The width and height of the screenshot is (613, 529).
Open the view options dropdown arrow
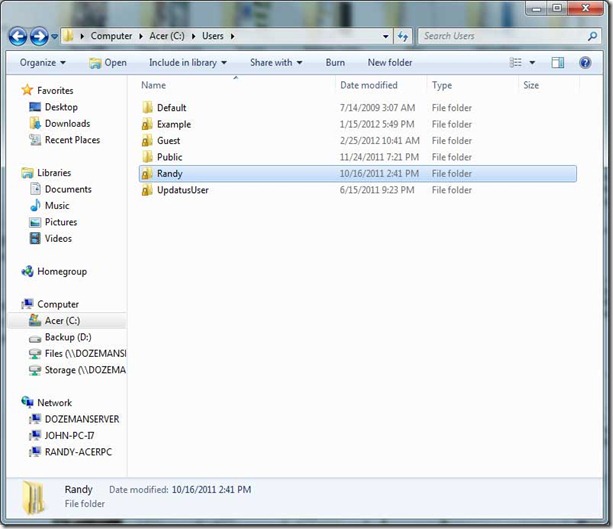pyautogui.click(x=532, y=63)
